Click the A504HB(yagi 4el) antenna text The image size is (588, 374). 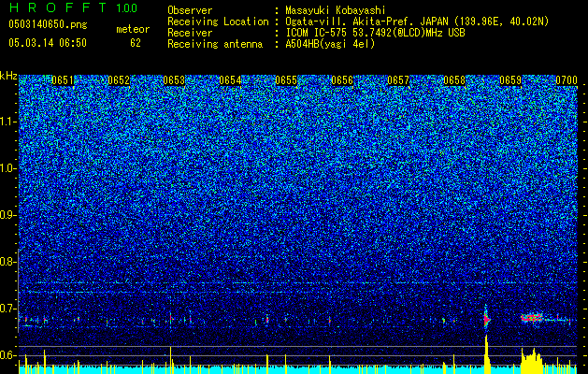click(x=330, y=44)
